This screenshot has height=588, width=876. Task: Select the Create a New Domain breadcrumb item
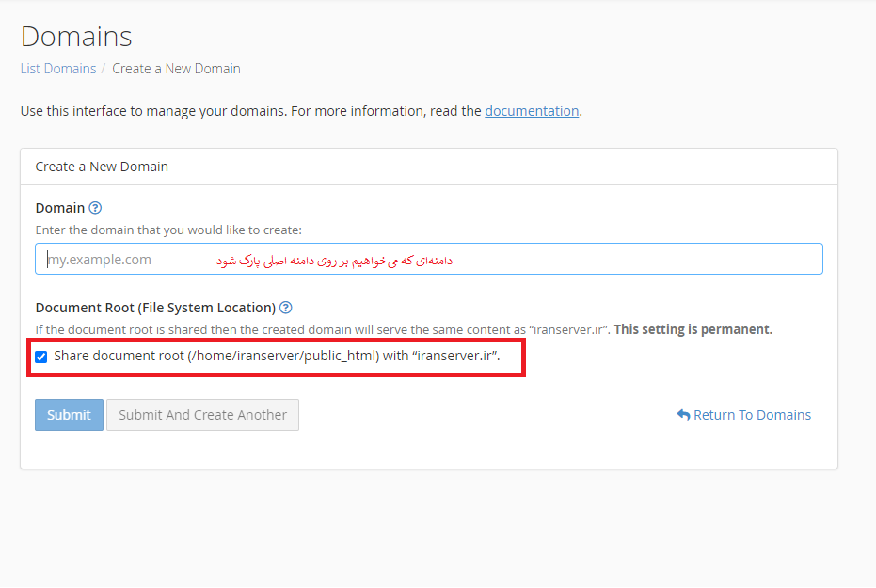pos(176,69)
